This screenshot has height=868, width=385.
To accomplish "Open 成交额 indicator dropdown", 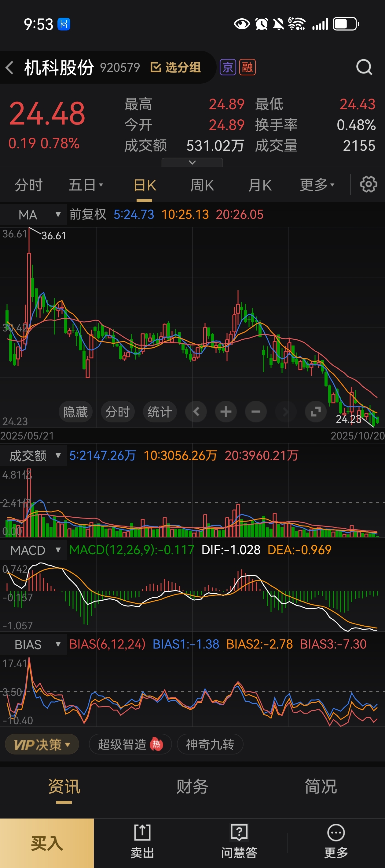I will coord(33,456).
